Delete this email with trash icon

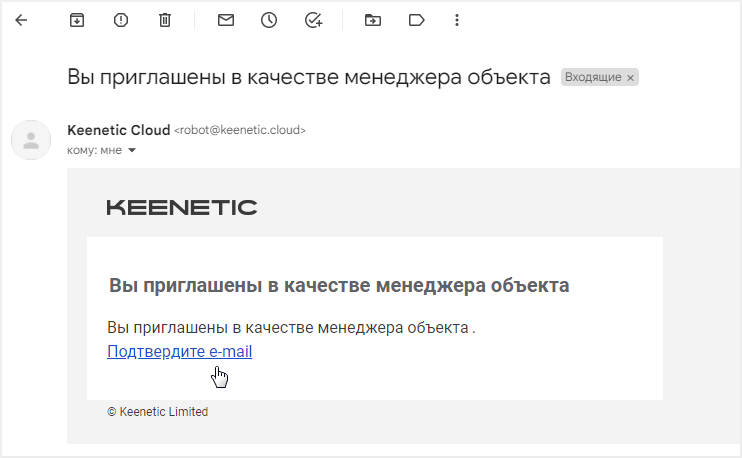click(165, 20)
